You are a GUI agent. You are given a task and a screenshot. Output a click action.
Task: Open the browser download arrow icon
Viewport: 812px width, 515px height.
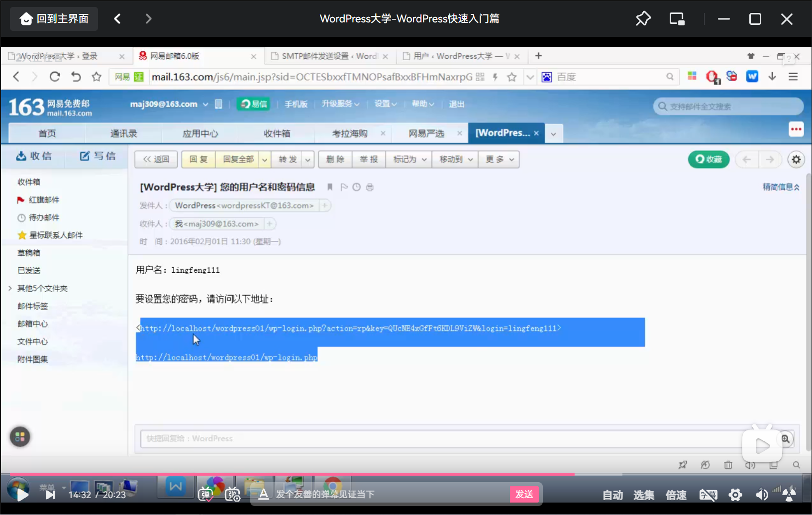point(772,77)
